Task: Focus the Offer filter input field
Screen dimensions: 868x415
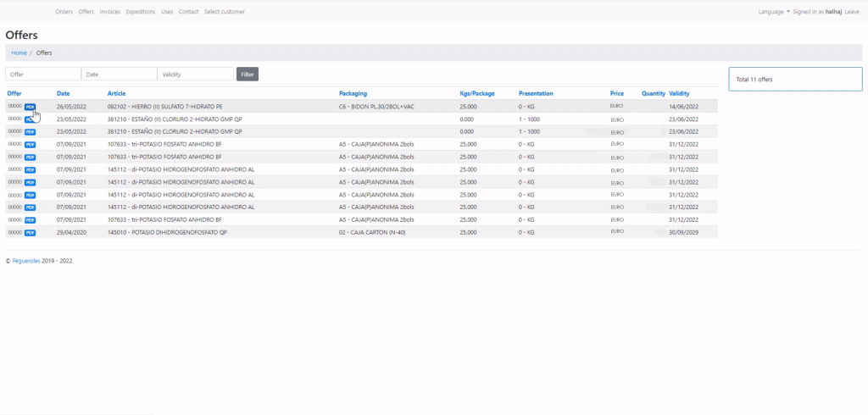Action: pyautogui.click(x=43, y=75)
